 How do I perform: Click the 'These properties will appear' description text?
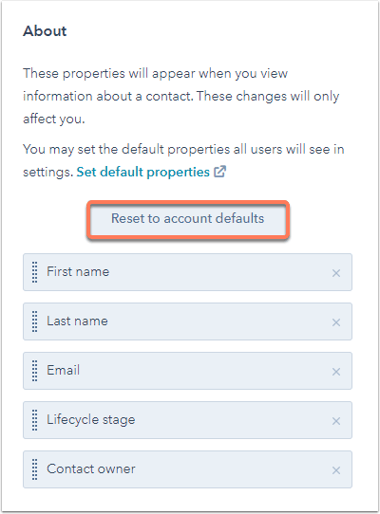181,96
